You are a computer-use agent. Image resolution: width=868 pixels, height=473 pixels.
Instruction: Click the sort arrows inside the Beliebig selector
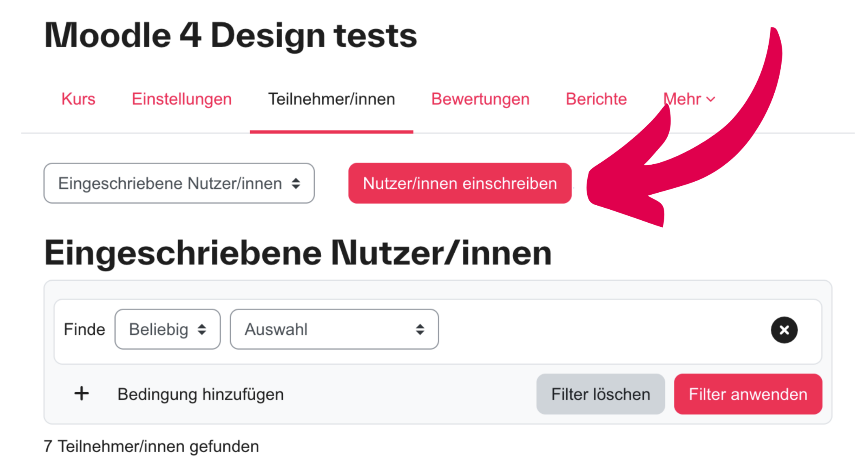[202, 329]
